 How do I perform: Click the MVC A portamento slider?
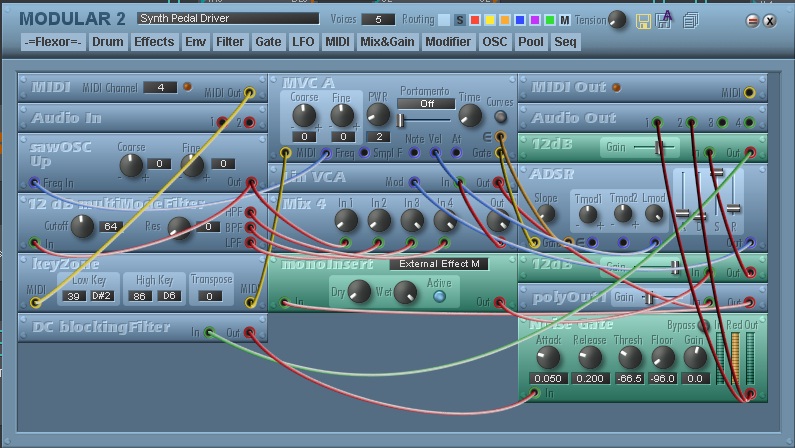pos(425,121)
